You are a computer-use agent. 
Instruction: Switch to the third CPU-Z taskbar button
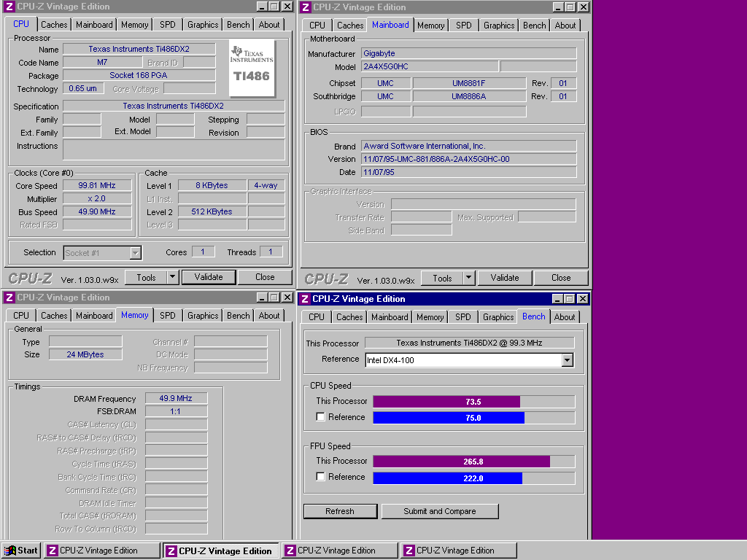point(340,551)
